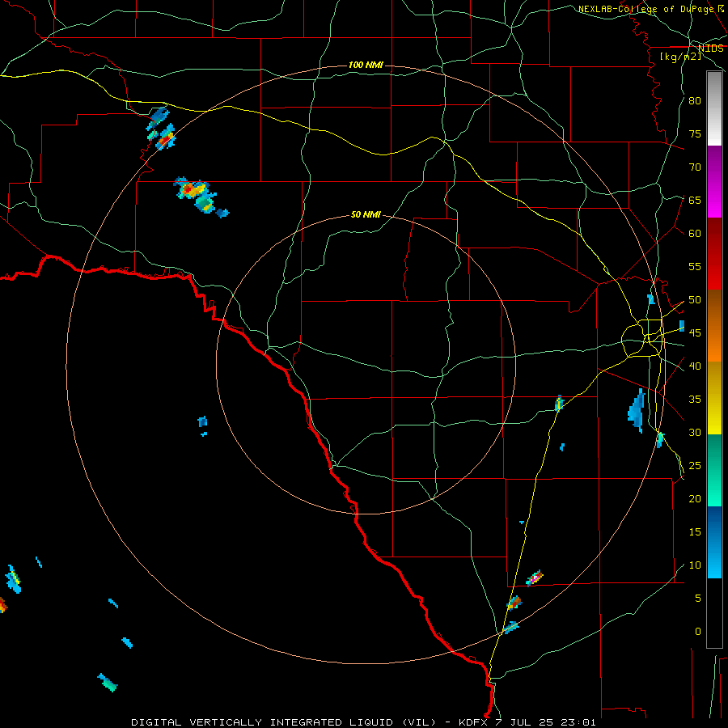Click the 60 value on the color scale
Viewport: 728px width, 728px height.
[x=695, y=234]
